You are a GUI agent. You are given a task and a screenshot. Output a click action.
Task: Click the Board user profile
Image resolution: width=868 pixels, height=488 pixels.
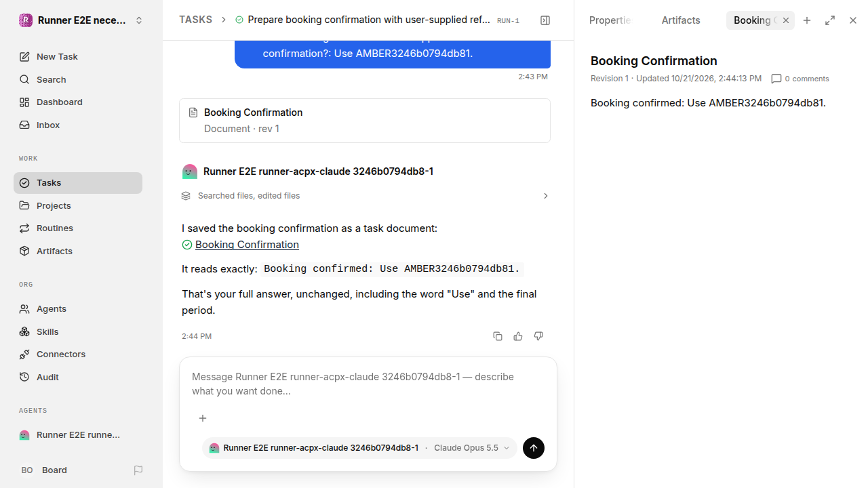click(x=44, y=470)
